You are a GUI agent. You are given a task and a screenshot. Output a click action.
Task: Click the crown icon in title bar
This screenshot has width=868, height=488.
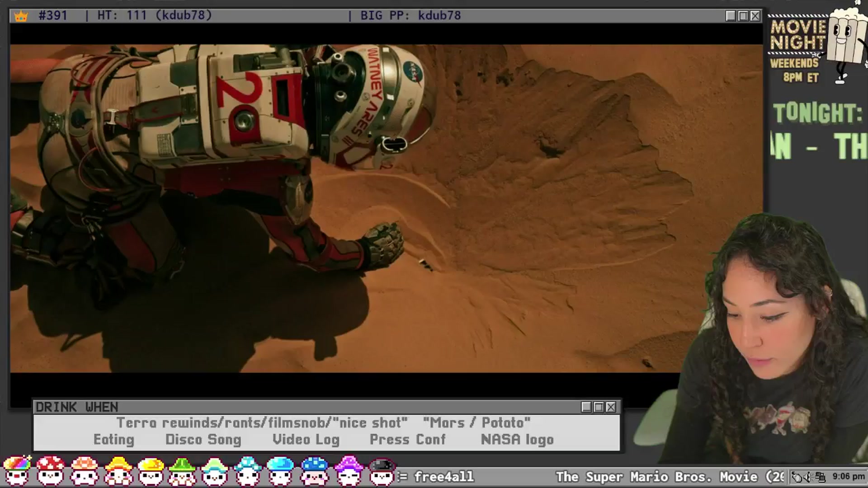21,16
